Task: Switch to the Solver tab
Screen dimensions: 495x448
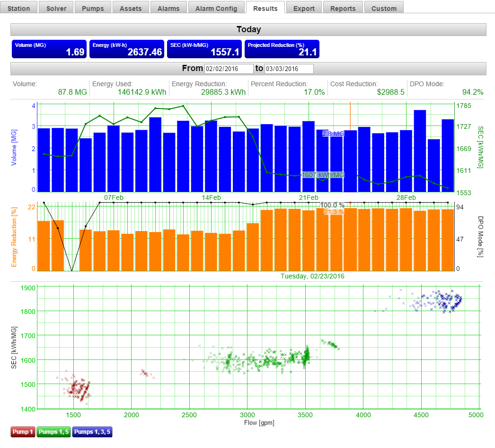Action: pos(56,8)
